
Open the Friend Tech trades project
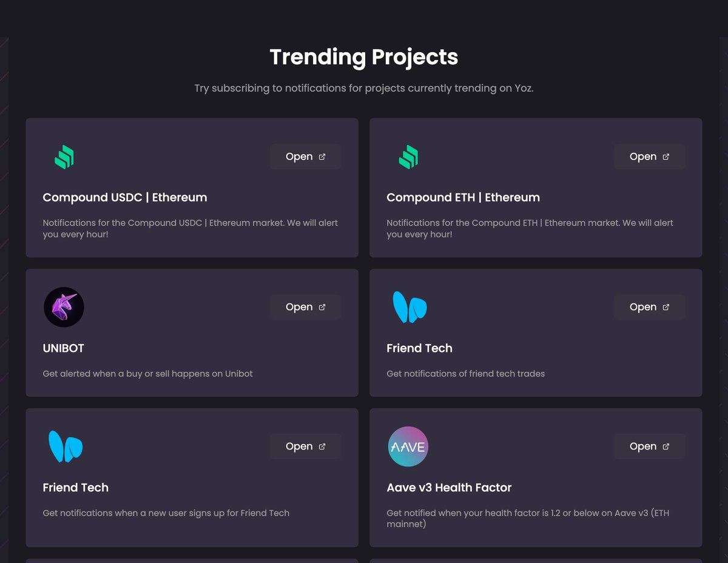(649, 307)
